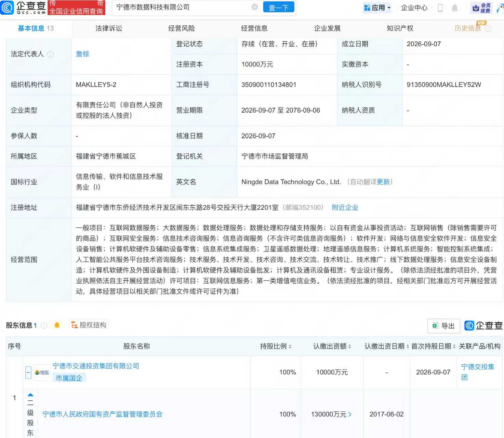
Task: Click the 查一下 search button
Action: [x=279, y=7]
